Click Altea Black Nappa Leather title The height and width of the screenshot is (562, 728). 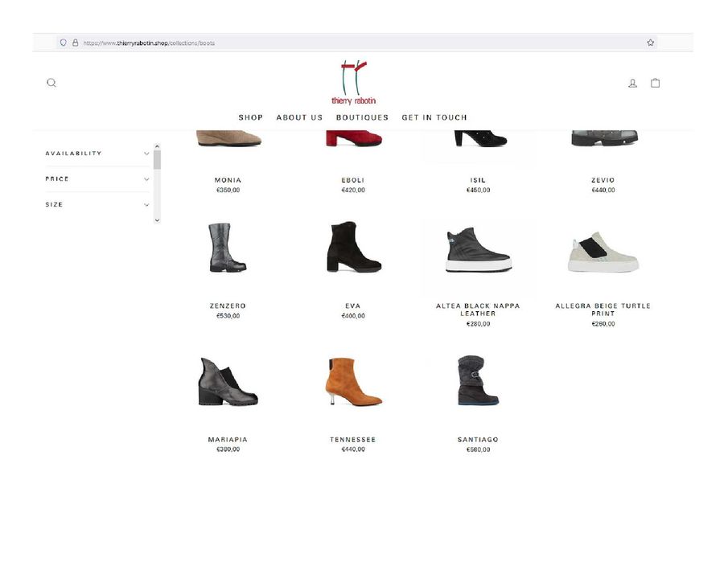478,310
